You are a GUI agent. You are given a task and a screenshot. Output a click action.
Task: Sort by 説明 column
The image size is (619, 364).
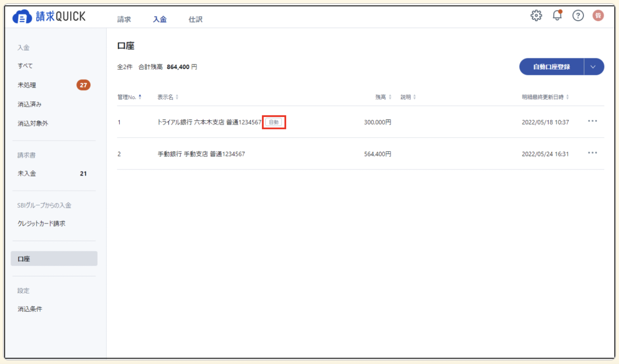click(x=408, y=97)
